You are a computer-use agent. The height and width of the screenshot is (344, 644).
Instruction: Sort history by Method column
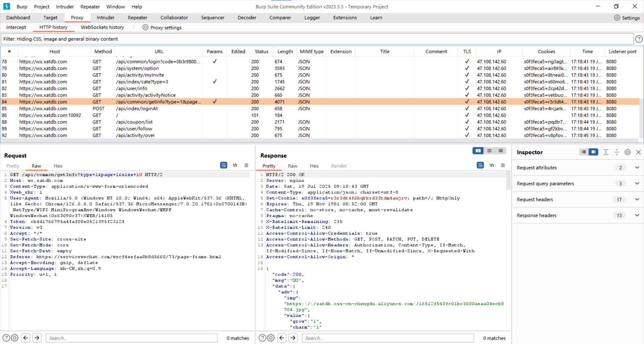pos(103,52)
